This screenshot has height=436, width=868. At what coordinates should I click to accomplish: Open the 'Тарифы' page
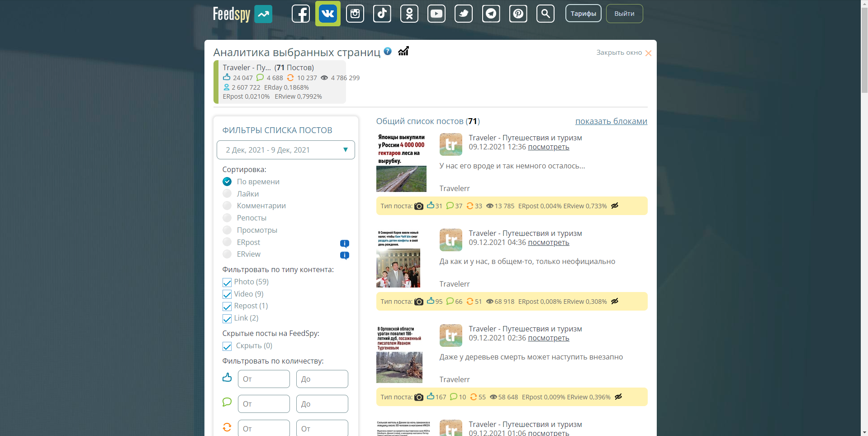pos(583,14)
